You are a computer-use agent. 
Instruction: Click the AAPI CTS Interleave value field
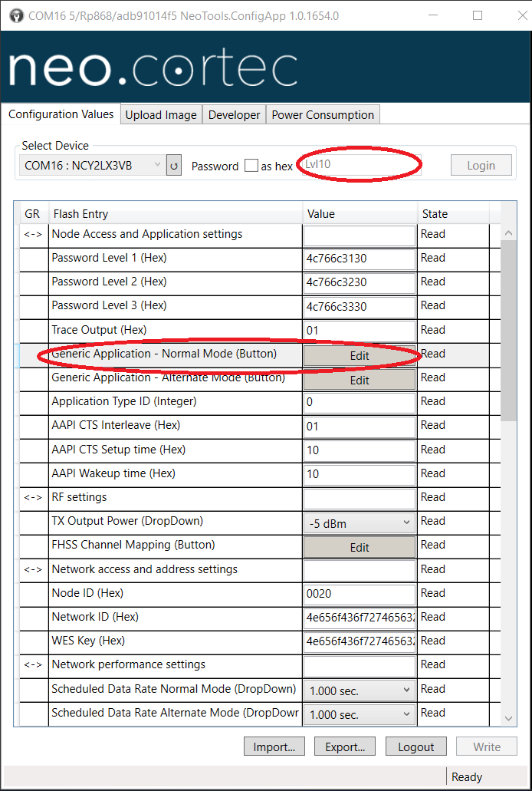point(359,427)
